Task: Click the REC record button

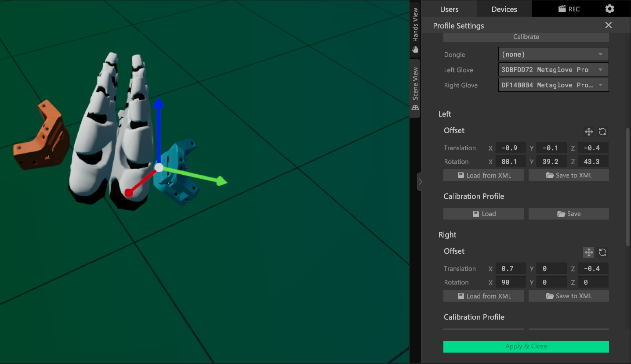Action: [569, 9]
